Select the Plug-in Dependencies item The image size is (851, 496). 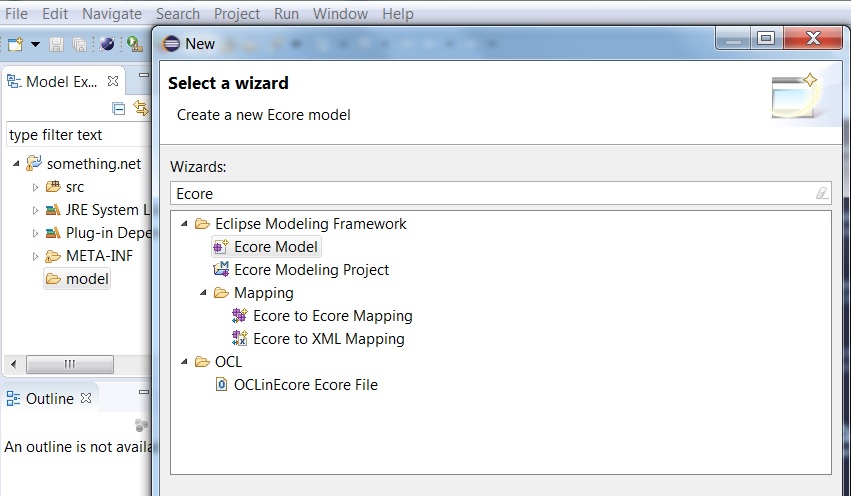(108, 233)
